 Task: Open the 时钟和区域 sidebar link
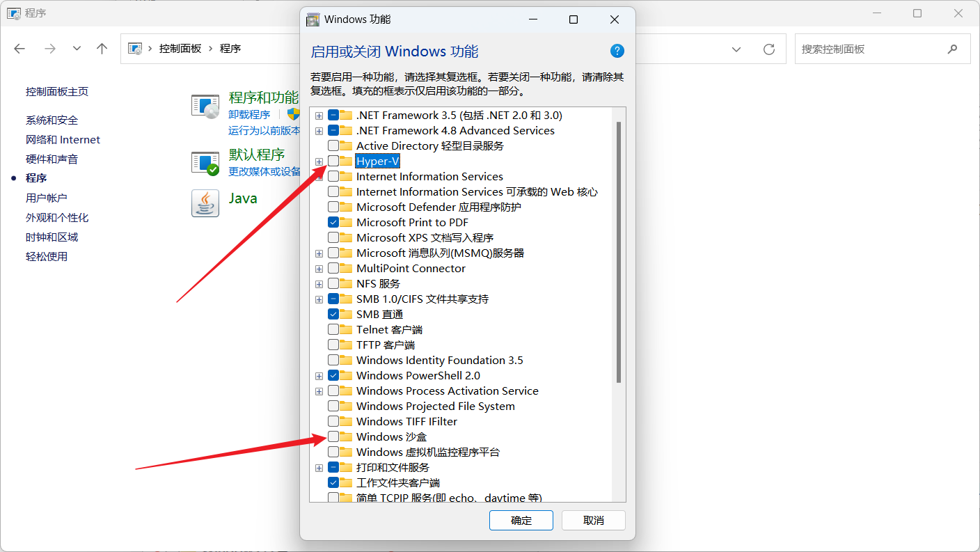coord(52,237)
